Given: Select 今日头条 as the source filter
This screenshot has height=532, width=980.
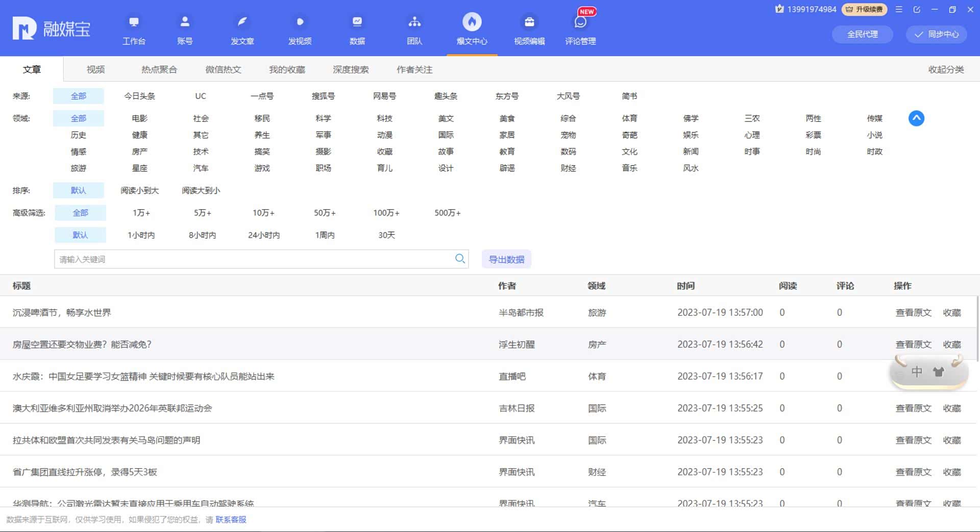Looking at the screenshot, I should click(139, 96).
